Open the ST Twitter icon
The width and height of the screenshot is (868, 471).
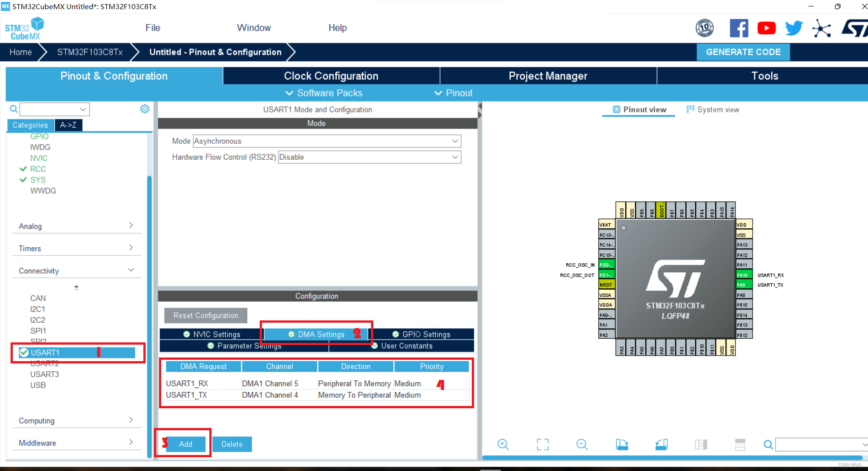click(x=794, y=28)
